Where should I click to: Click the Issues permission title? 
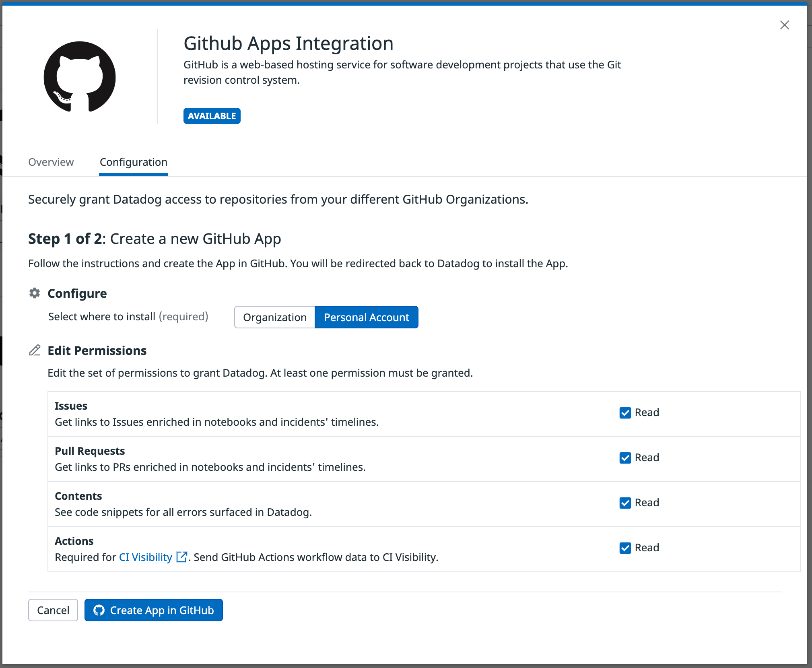tap(71, 406)
